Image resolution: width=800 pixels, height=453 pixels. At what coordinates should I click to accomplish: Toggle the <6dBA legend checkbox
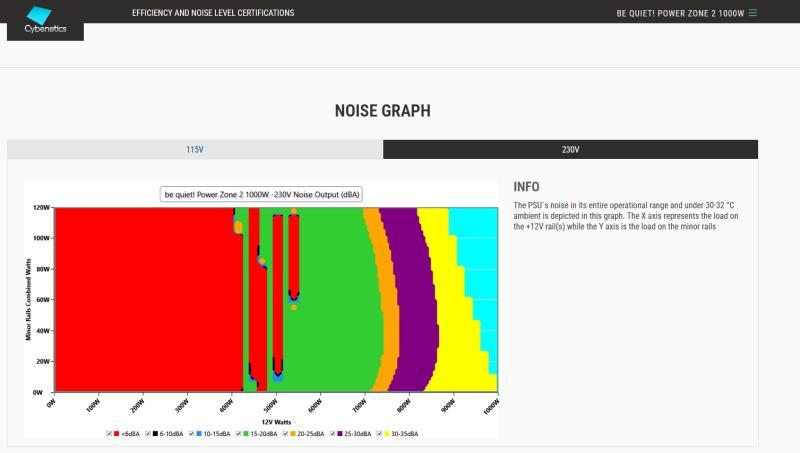click(x=109, y=434)
